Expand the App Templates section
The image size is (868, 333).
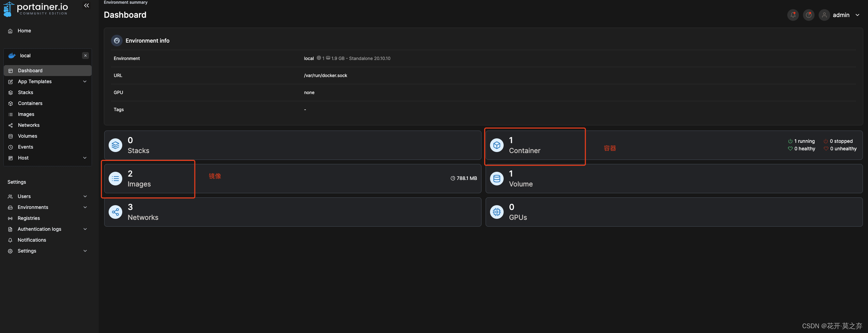coord(84,81)
